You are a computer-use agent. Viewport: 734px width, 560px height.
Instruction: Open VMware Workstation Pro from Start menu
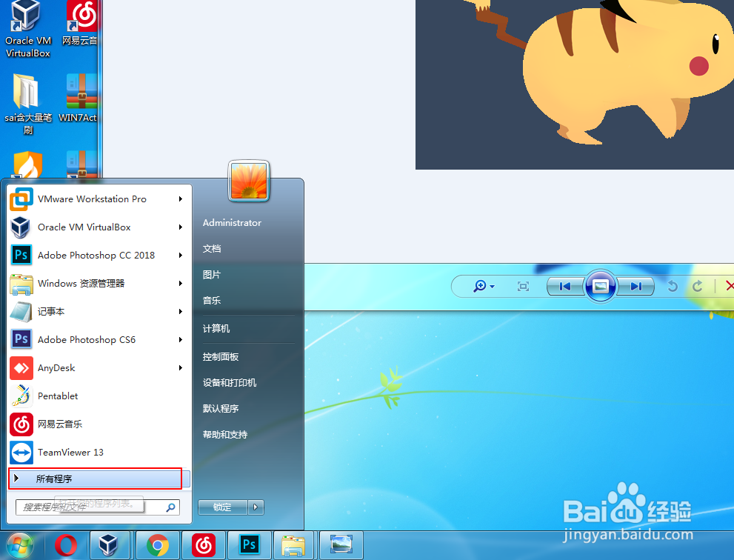[97, 199]
